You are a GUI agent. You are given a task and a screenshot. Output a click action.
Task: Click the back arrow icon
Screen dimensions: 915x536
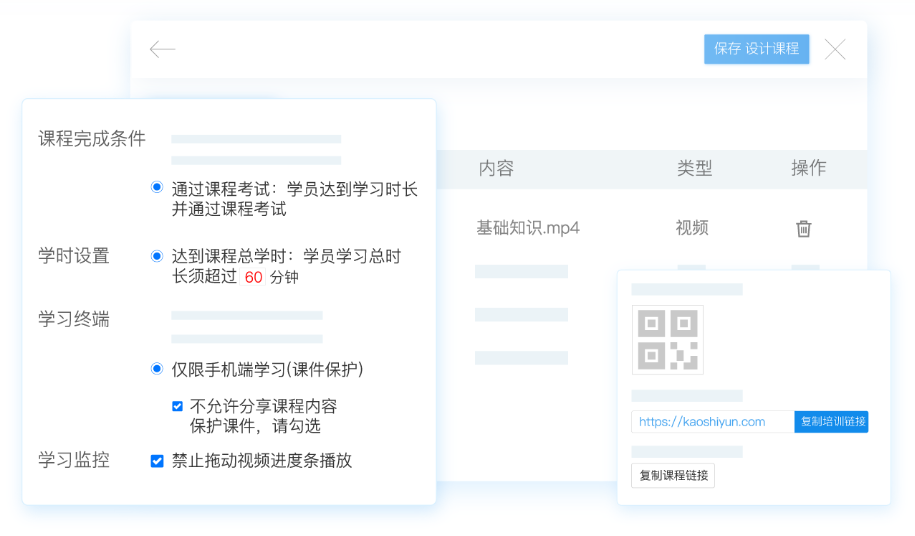tap(162, 49)
